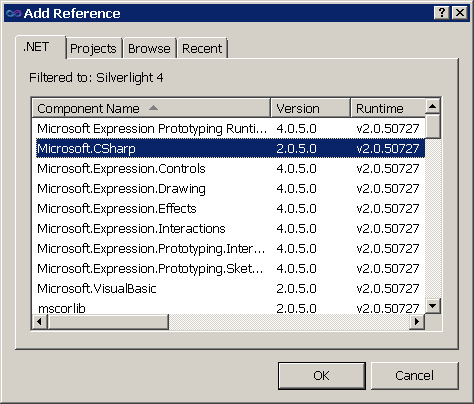Image resolution: width=474 pixels, height=404 pixels.
Task: Click the help question mark button
Action: coord(442,13)
